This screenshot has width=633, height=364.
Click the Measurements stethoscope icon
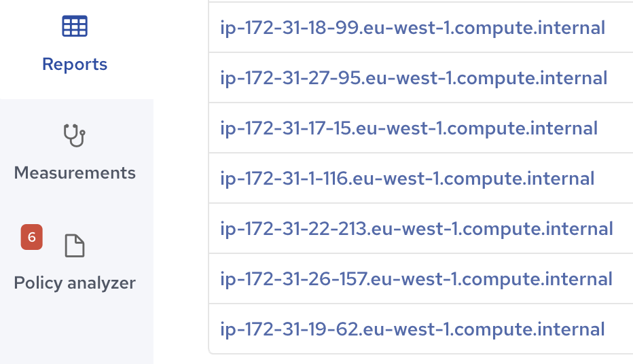pos(75,135)
